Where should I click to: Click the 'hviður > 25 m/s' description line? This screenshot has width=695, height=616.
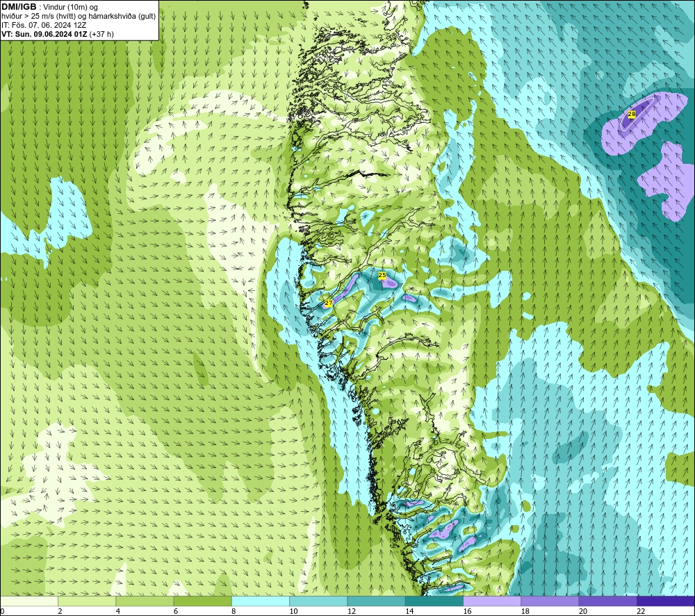coord(79,17)
